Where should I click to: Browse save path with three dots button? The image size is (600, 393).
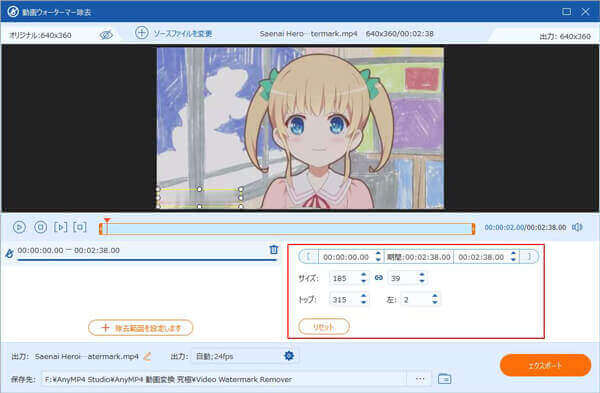pyautogui.click(x=420, y=379)
